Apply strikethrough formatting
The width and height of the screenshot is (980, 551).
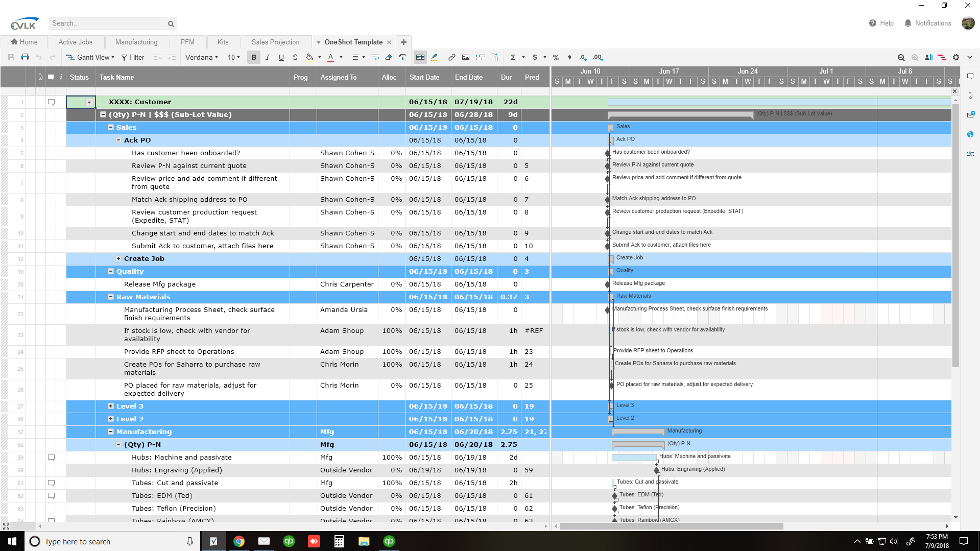(295, 57)
